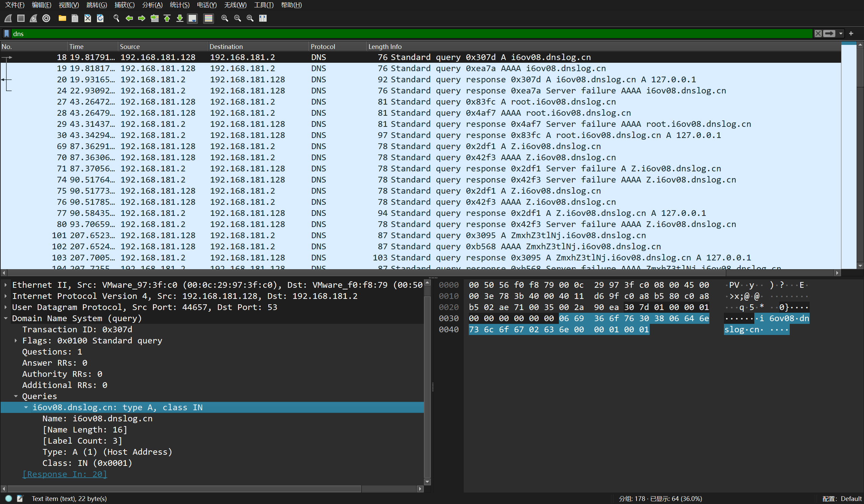Open the 统计(S) menu
Image resolution: width=864 pixels, height=504 pixels.
coord(179,5)
